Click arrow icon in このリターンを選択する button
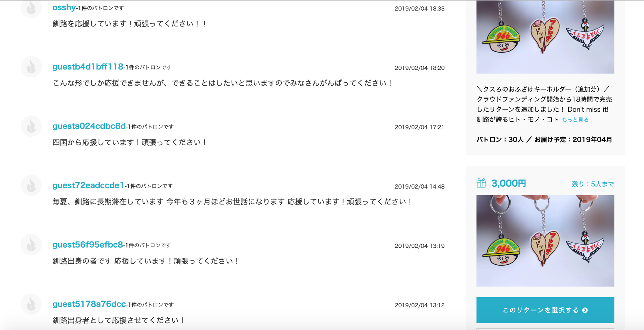The width and height of the screenshot is (644, 330). (x=585, y=310)
